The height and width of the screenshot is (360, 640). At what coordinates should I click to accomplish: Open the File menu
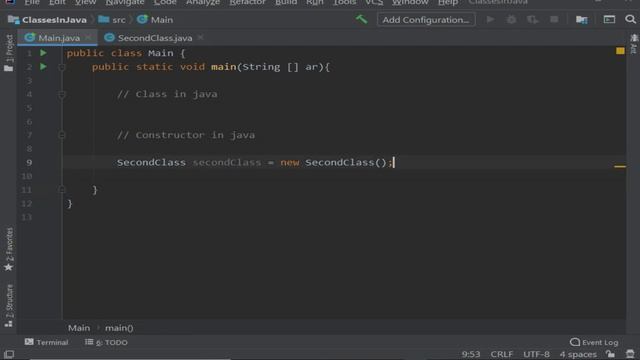point(32,2)
